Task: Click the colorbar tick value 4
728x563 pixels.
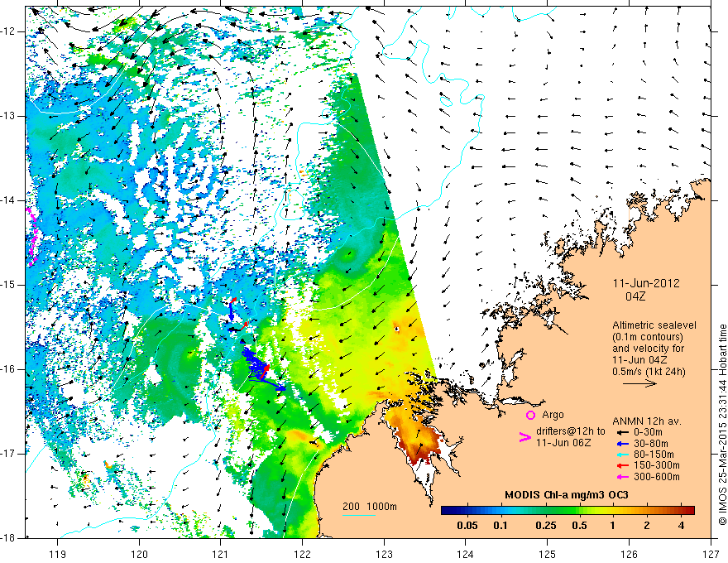Action: coord(681,526)
